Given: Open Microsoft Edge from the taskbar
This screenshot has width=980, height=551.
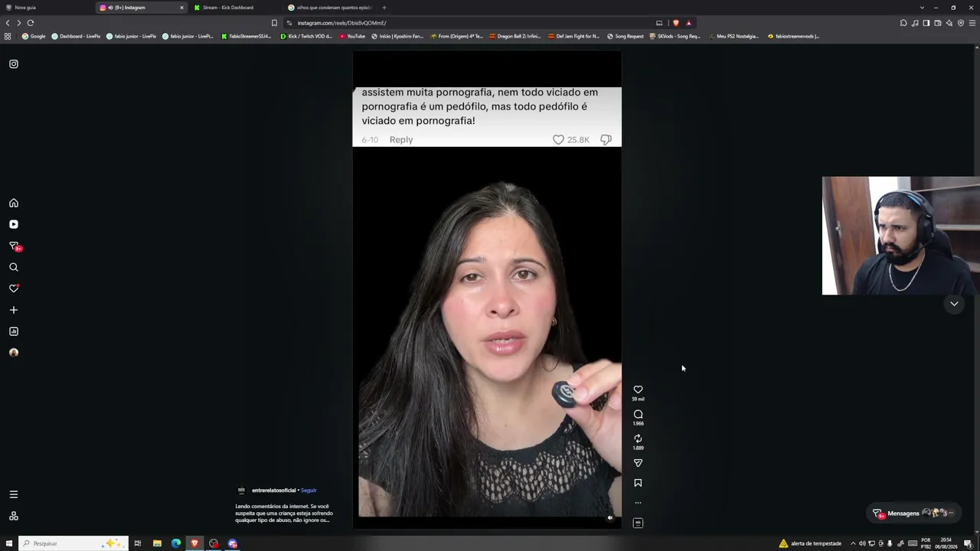Looking at the screenshot, I should coord(176,543).
